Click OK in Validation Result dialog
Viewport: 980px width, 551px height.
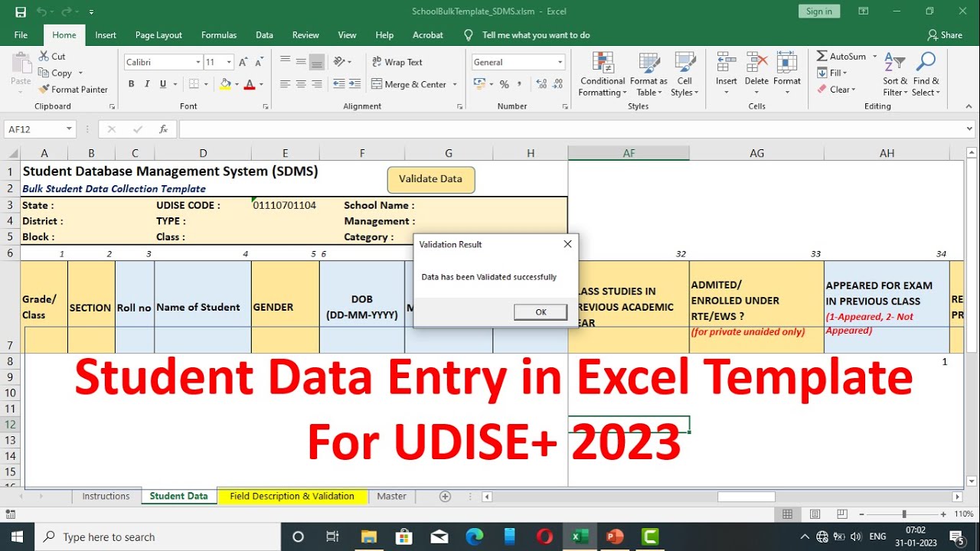[541, 311]
